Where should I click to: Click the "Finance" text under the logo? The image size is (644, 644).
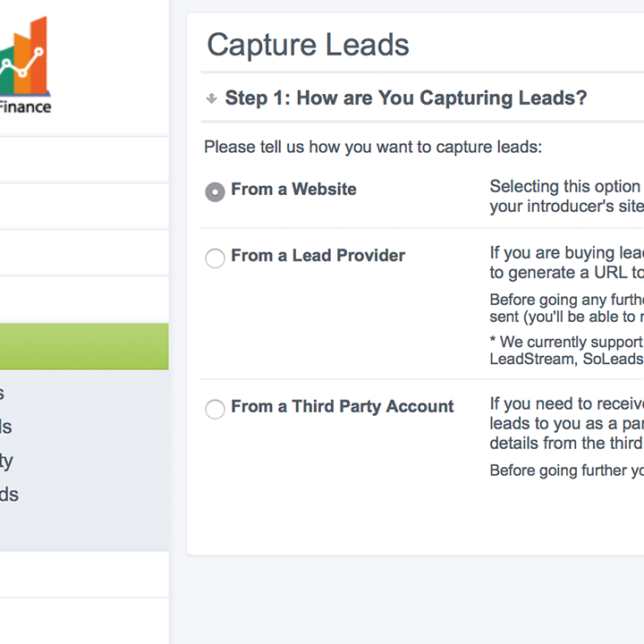(x=25, y=106)
